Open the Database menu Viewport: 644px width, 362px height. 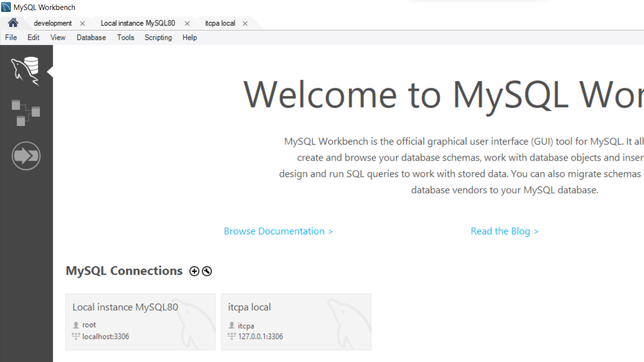tap(91, 37)
